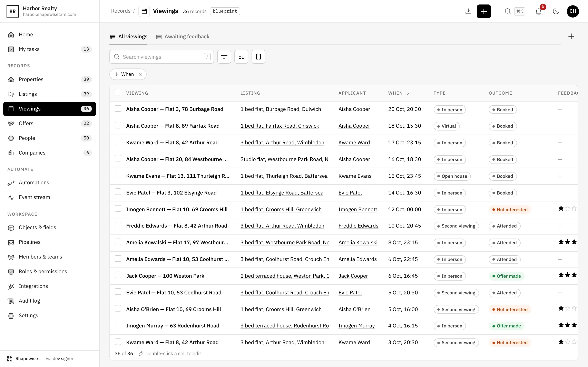Download records with the export icon
588x367 pixels.
click(x=468, y=11)
